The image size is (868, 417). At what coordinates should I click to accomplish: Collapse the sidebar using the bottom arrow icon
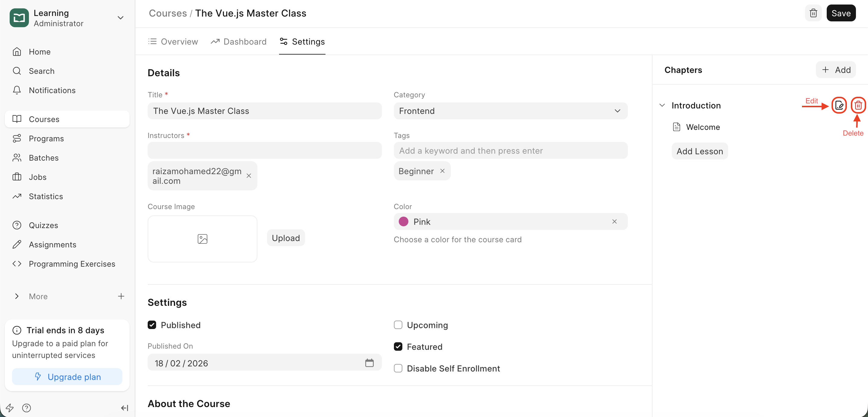click(124, 408)
